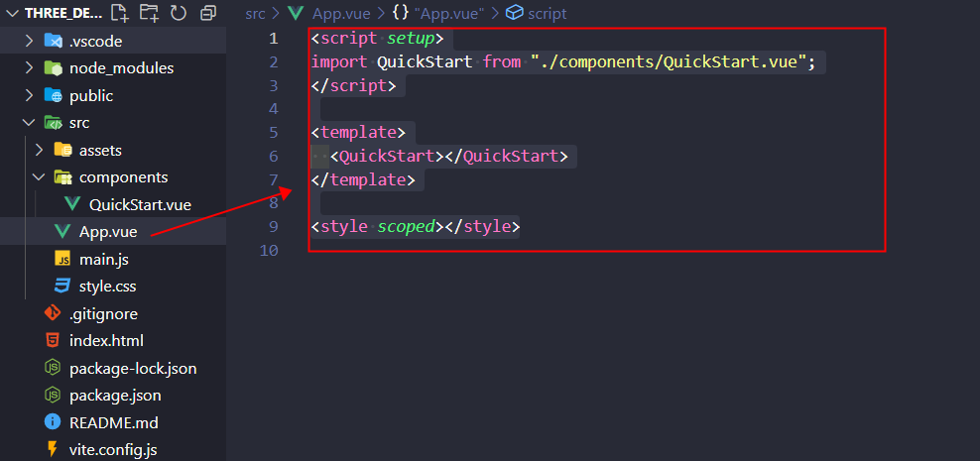Open package.json in the explorer
980x461 pixels.
tap(115, 396)
